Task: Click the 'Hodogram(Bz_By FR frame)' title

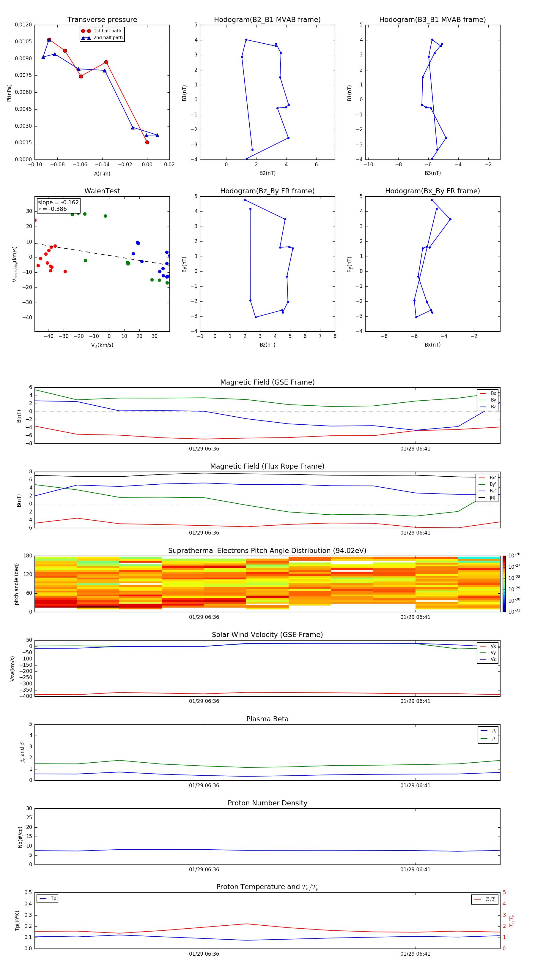Action: click(267, 191)
